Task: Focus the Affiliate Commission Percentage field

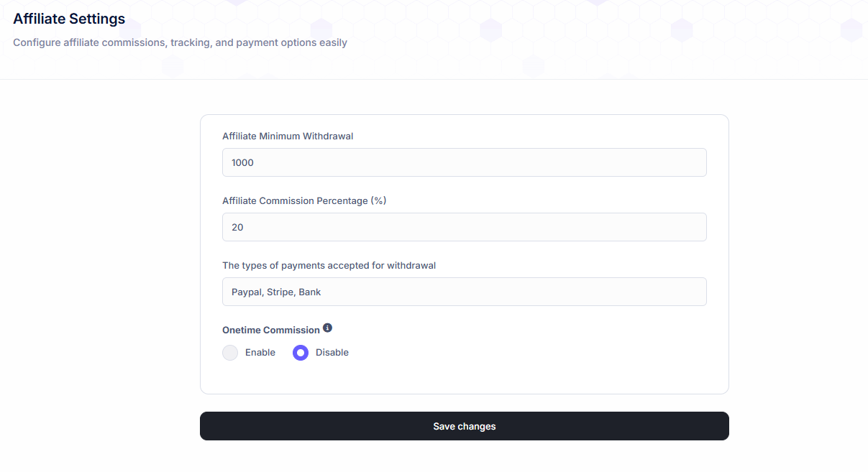Action: pos(464,227)
